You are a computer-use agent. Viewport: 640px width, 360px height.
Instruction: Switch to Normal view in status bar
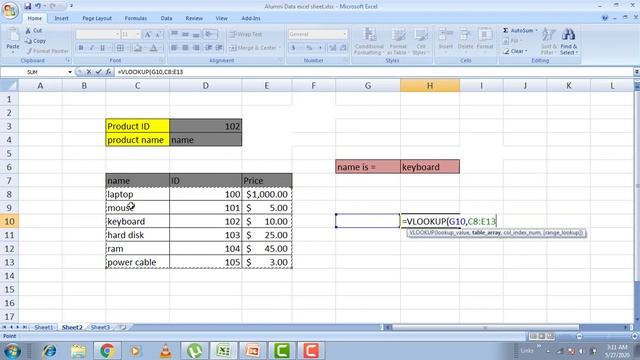coord(533,336)
